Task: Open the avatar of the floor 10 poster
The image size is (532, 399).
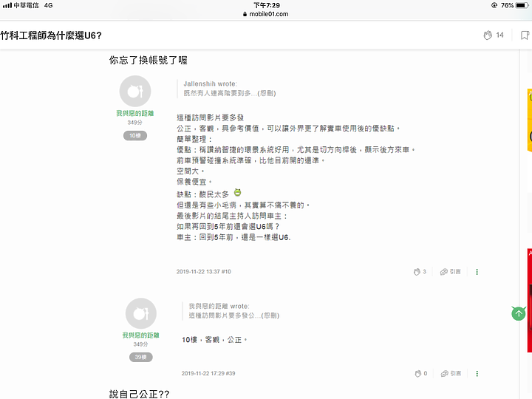Action: pos(135,92)
